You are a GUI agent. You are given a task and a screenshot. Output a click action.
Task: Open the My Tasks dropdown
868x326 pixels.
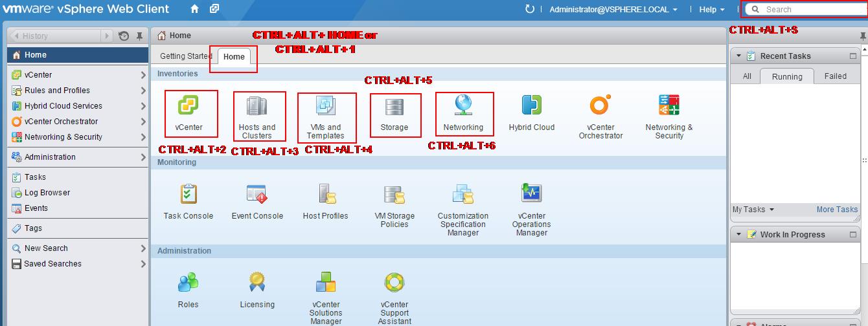tap(753, 210)
